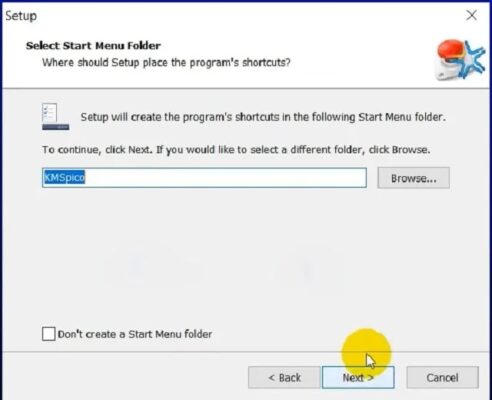Go to the next step with Next

pos(358,378)
